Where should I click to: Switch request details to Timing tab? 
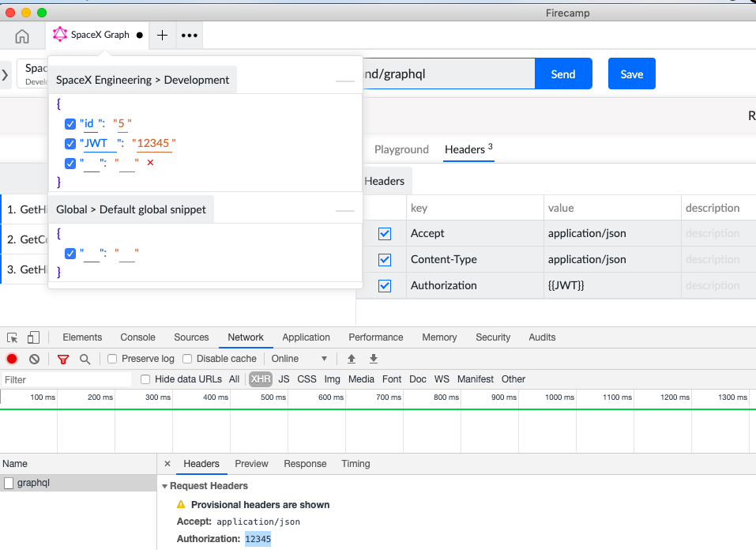coord(355,464)
